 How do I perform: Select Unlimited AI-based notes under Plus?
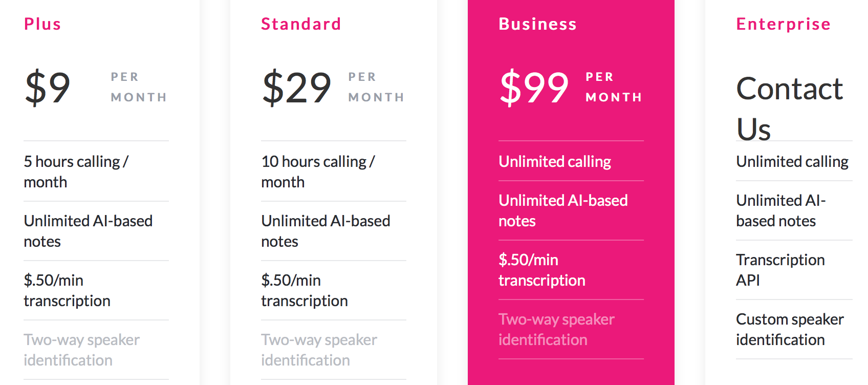(x=88, y=231)
